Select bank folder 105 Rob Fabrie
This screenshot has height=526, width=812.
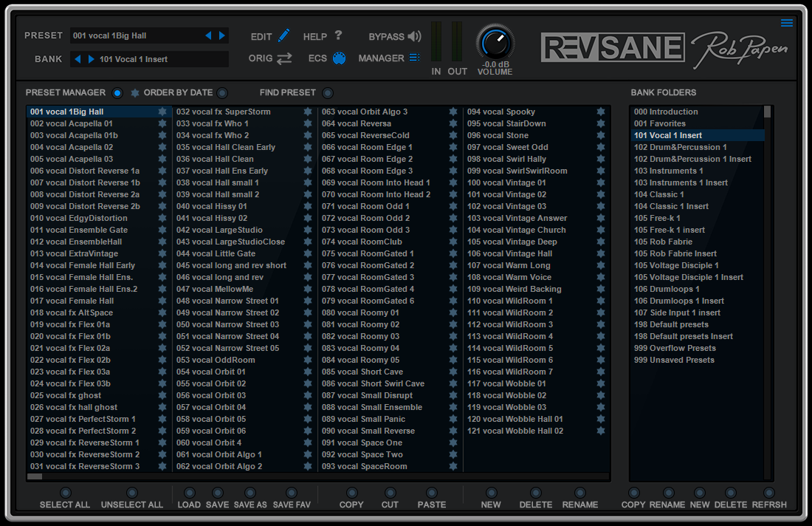[x=697, y=242]
